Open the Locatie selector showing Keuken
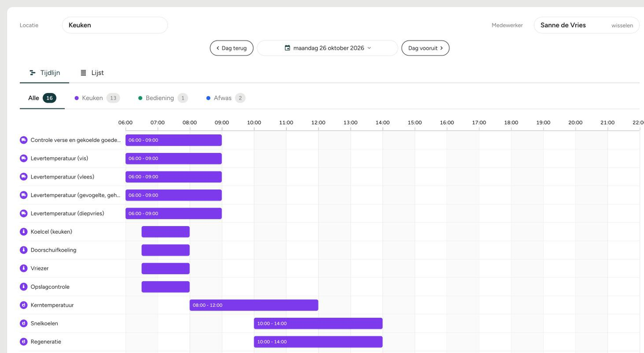 point(115,25)
